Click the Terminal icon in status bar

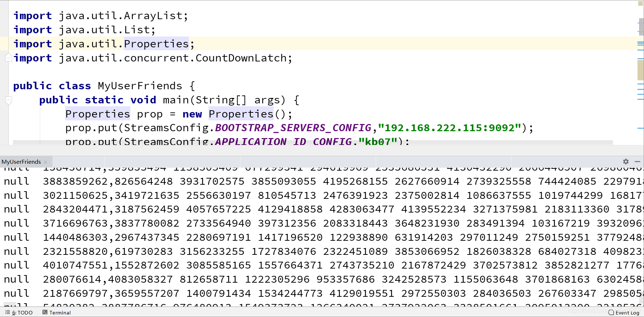(45, 312)
